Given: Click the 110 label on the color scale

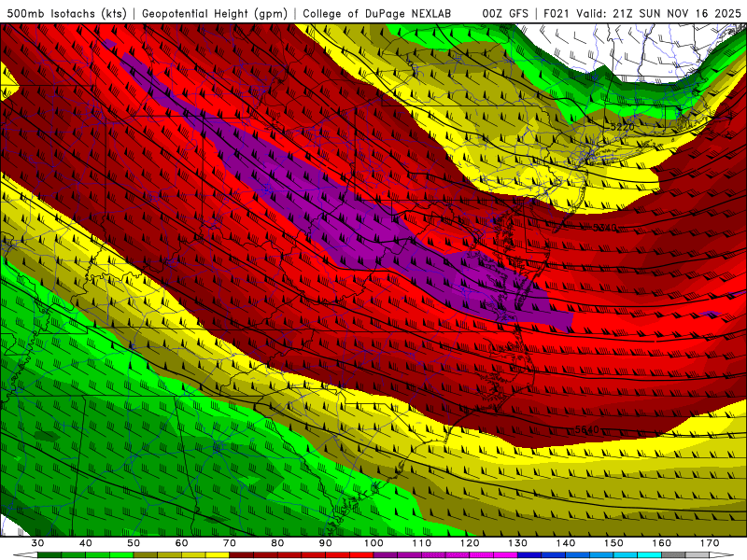Looking at the screenshot, I should pyautogui.click(x=422, y=543).
